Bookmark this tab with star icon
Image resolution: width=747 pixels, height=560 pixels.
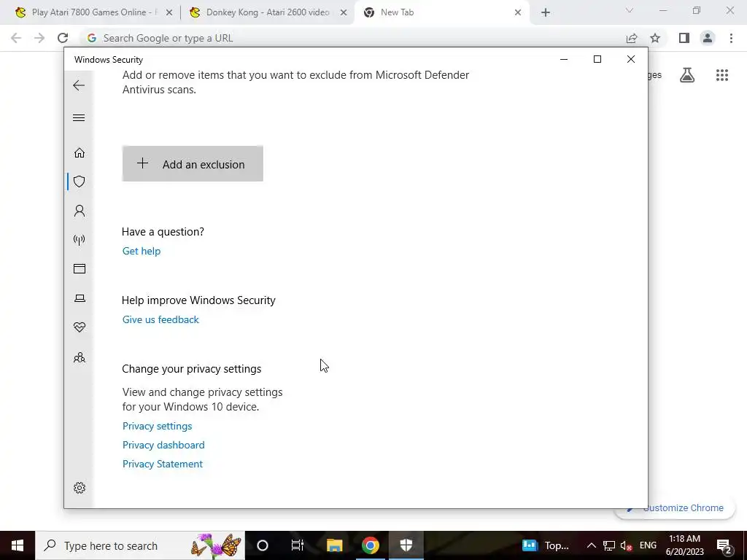(655, 38)
